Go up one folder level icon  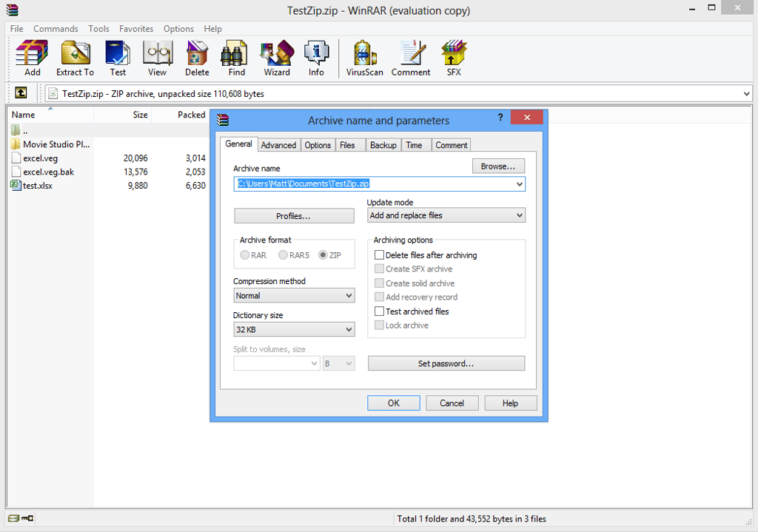point(21,92)
